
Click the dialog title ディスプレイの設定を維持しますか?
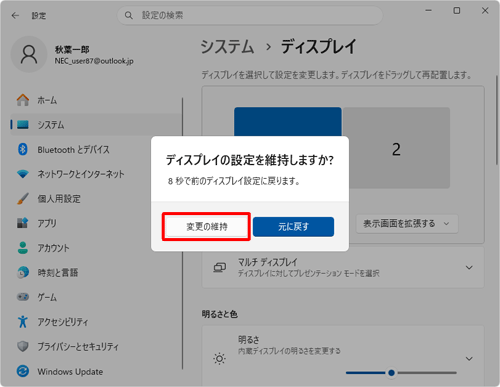pyautogui.click(x=250, y=160)
